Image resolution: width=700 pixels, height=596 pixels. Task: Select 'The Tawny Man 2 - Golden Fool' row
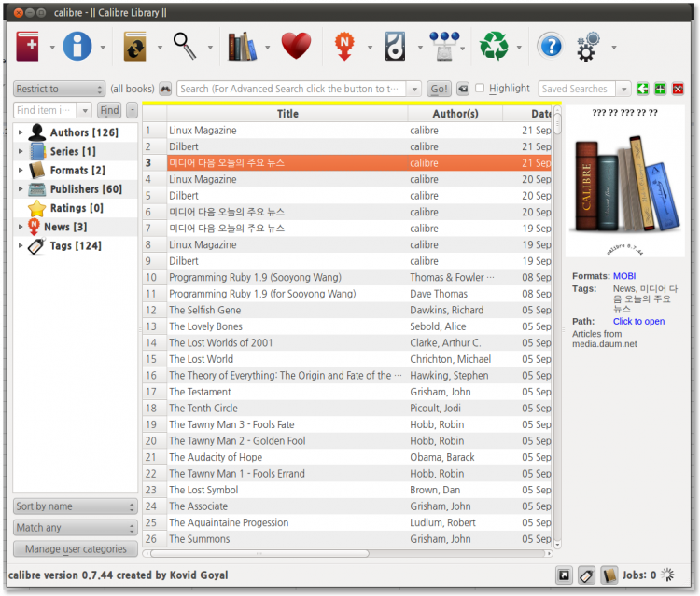click(347, 441)
